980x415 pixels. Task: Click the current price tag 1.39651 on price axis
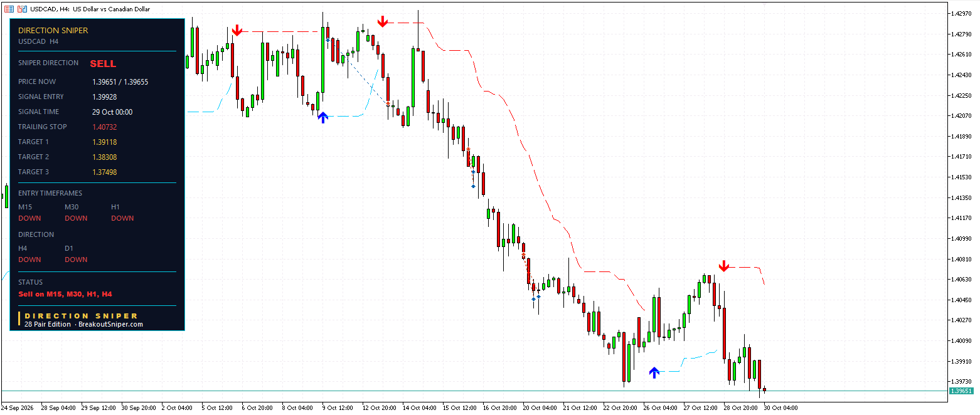pyautogui.click(x=961, y=391)
